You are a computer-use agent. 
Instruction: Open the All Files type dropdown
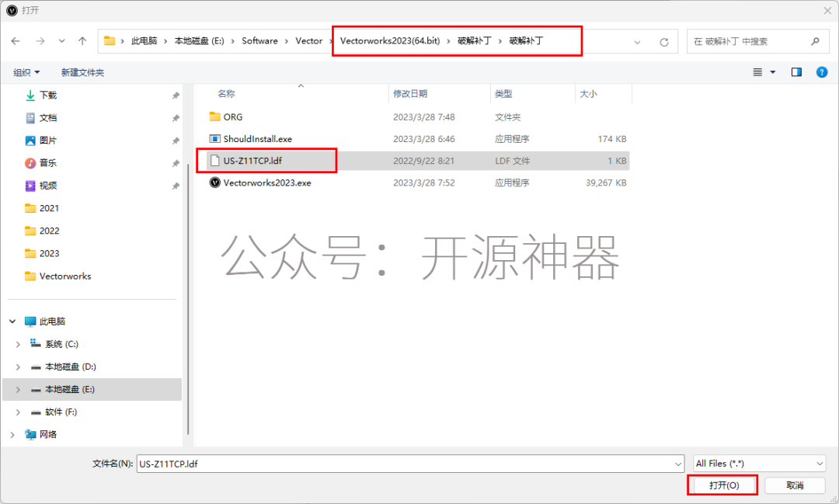coord(759,464)
